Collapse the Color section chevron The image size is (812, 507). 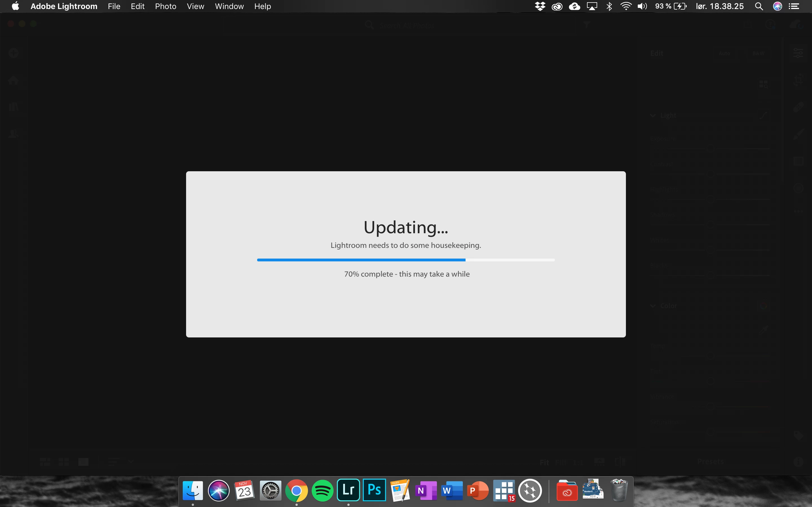point(653,306)
